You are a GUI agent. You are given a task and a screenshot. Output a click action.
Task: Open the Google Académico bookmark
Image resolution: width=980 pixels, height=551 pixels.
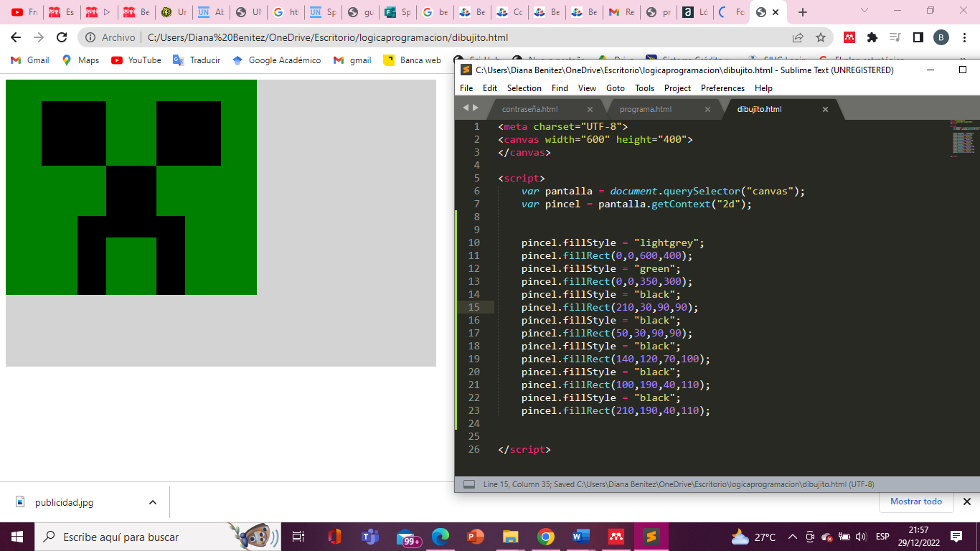[277, 60]
